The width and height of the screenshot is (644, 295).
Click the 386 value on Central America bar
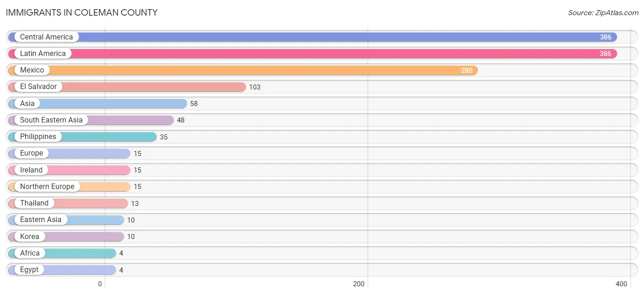click(606, 37)
